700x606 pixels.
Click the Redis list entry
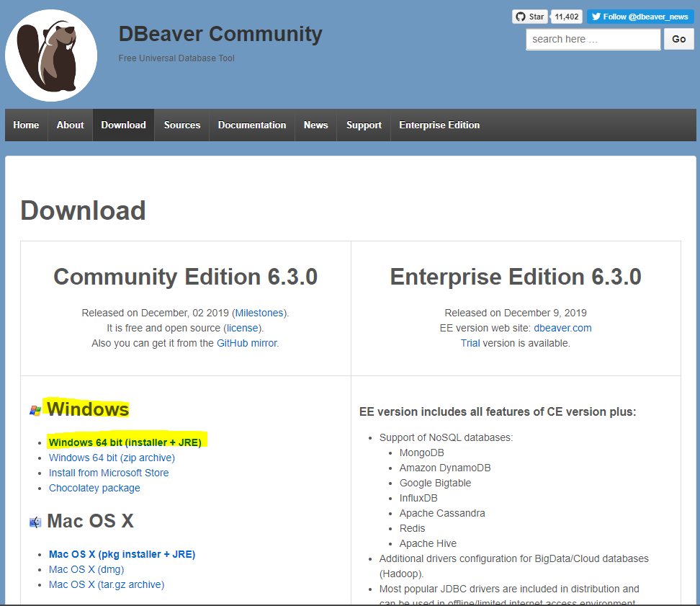pyautogui.click(x=412, y=529)
